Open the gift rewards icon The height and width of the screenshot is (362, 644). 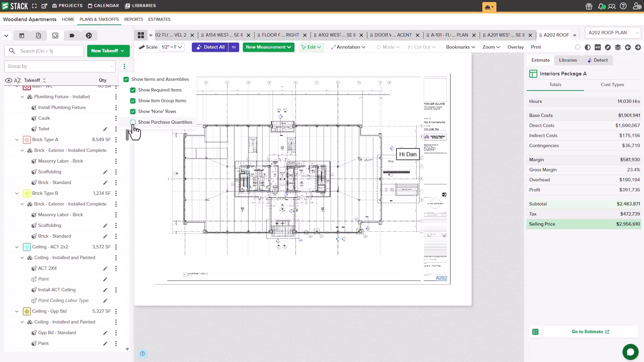pyautogui.click(x=589, y=6)
